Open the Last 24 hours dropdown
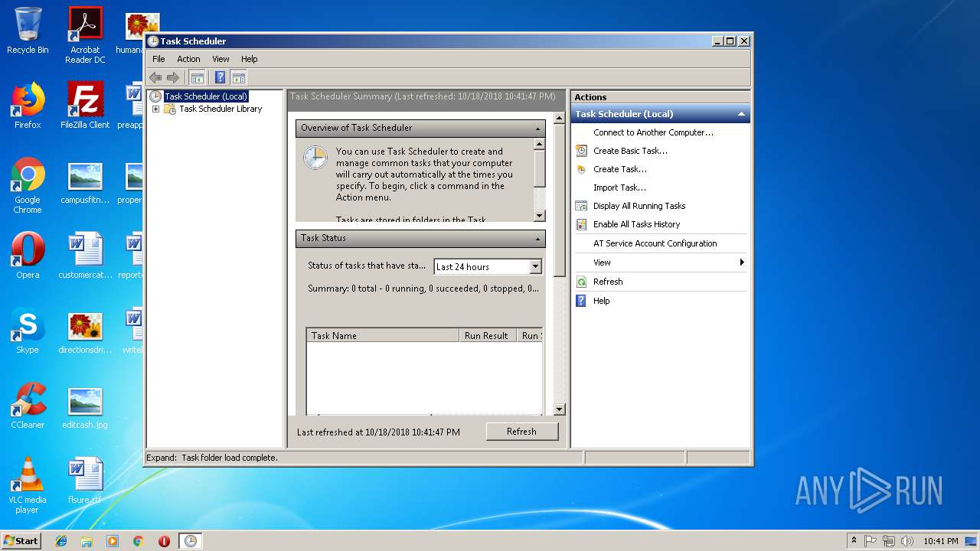 click(x=535, y=266)
